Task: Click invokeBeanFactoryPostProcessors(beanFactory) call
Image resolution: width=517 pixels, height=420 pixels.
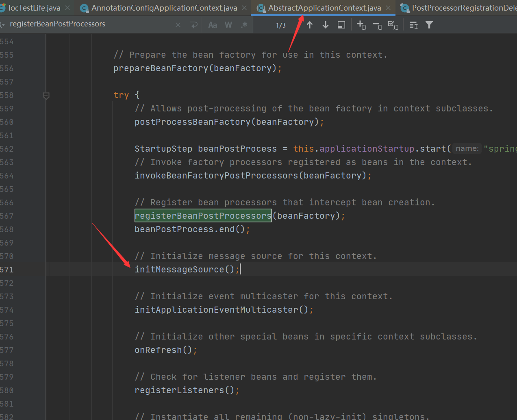Action: tap(253, 175)
